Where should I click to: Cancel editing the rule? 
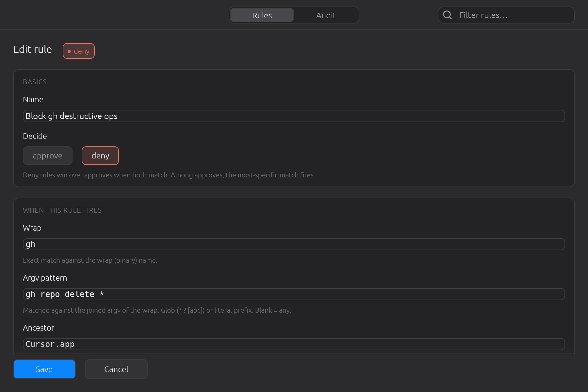pos(116,369)
